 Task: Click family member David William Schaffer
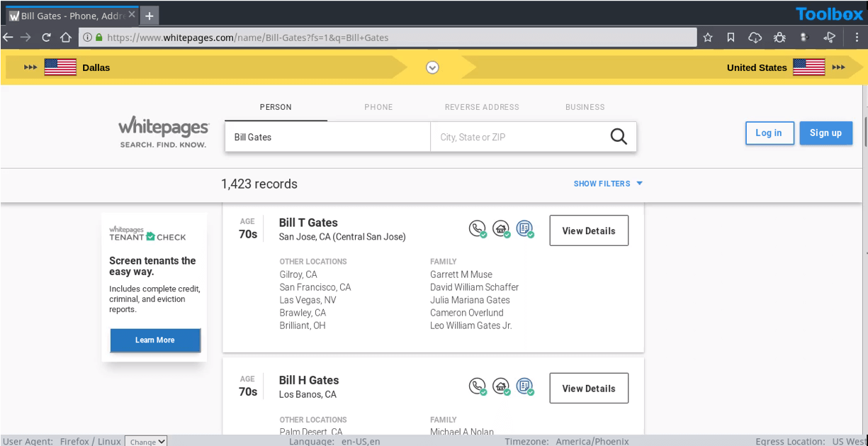tap(475, 287)
